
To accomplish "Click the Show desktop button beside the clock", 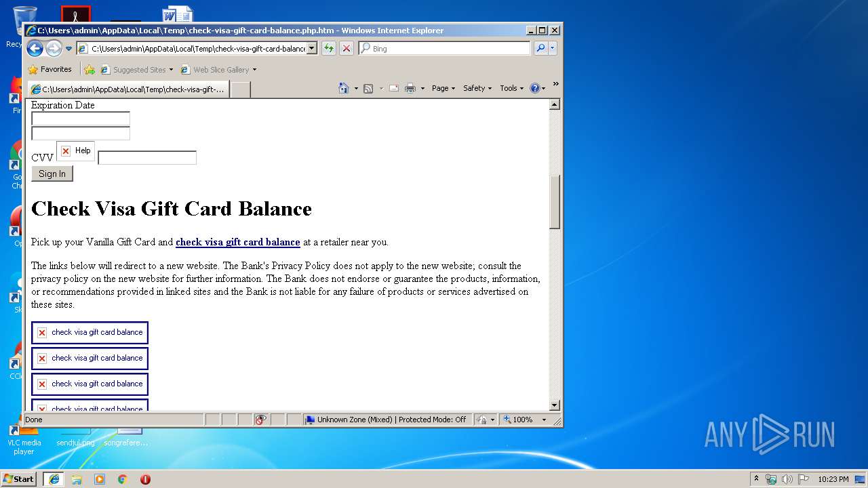I will coord(861,479).
